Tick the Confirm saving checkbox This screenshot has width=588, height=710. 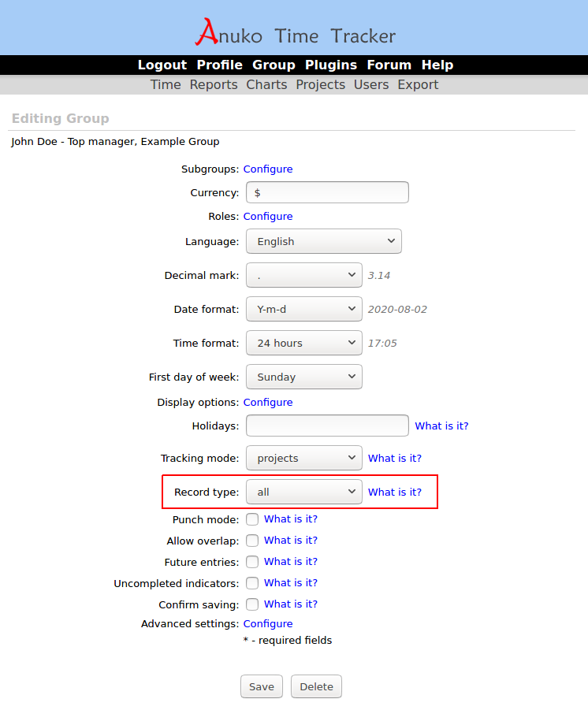252,604
